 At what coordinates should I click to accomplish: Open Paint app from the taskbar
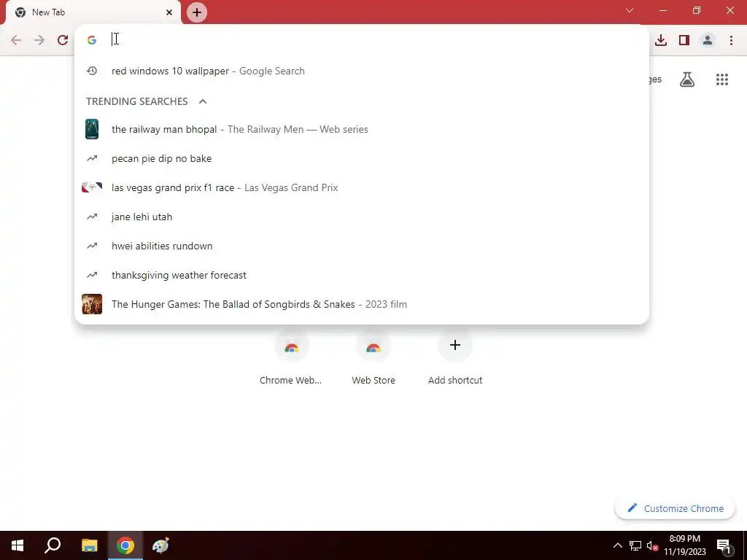tap(161, 545)
